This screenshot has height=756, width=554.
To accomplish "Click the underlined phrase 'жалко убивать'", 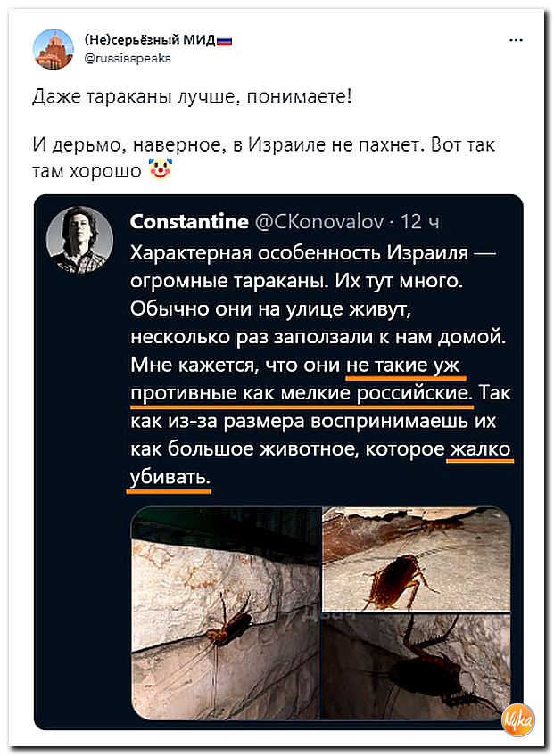I will pos(319,463).
